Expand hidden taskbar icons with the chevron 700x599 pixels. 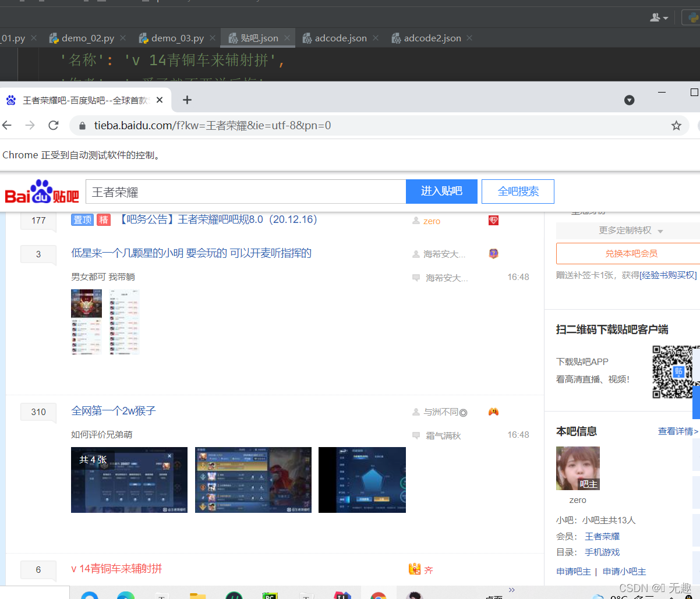pos(512,589)
